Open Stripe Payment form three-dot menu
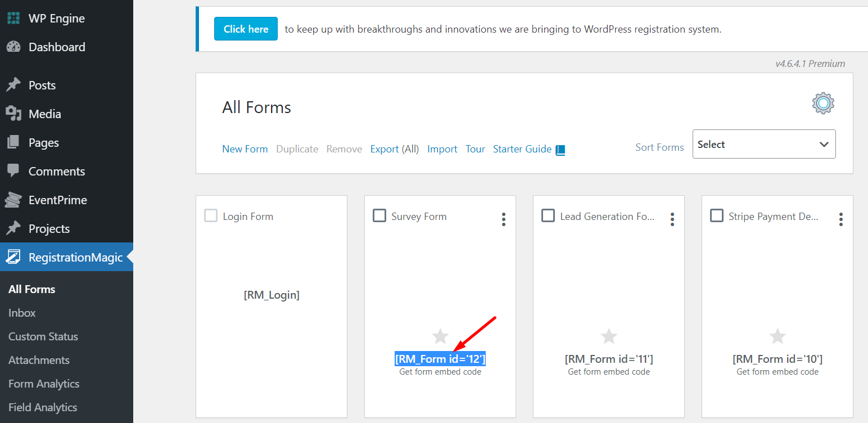 pyautogui.click(x=841, y=219)
